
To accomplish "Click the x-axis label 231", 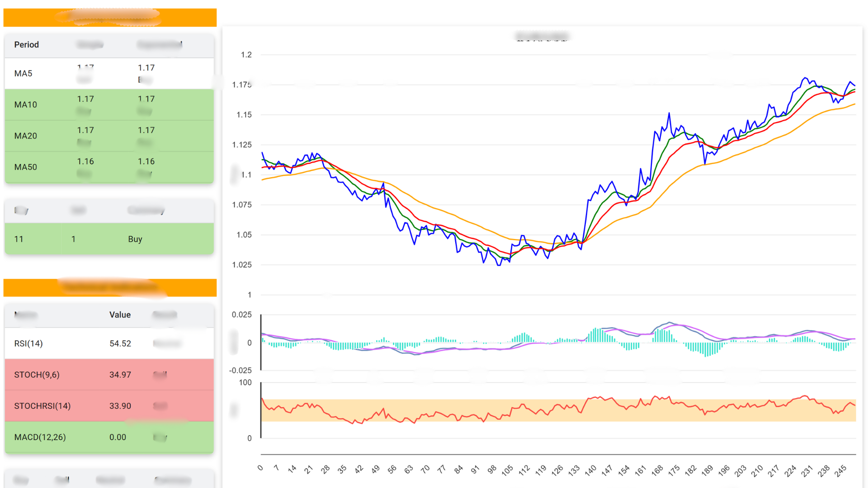I will [807, 470].
